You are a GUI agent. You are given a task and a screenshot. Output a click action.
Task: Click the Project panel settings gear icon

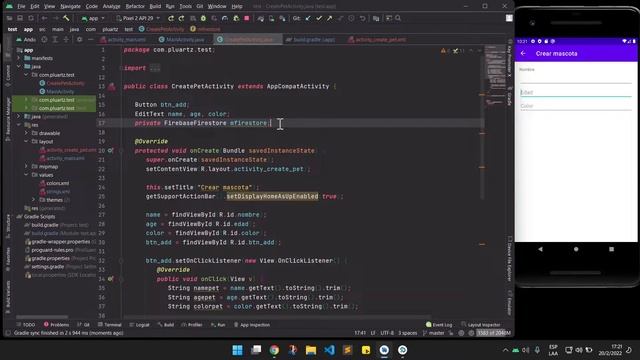click(x=80, y=40)
